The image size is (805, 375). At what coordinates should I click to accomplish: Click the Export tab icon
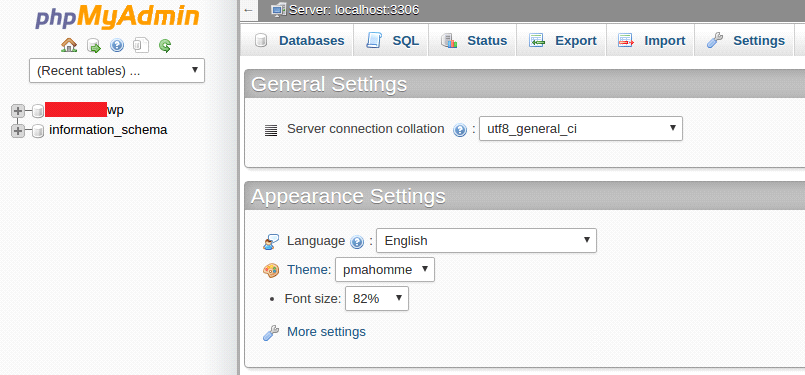[x=537, y=41]
